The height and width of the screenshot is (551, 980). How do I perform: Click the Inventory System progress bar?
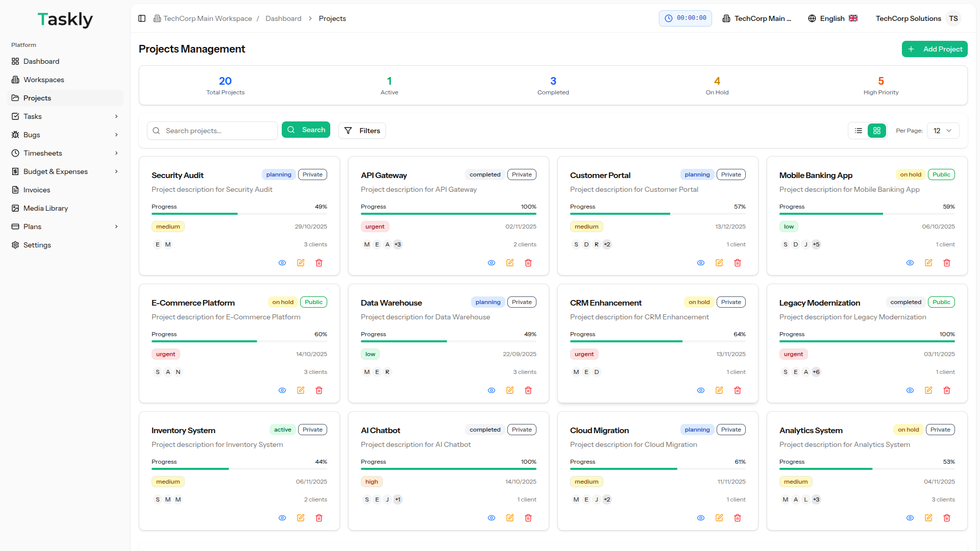[239, 469]
